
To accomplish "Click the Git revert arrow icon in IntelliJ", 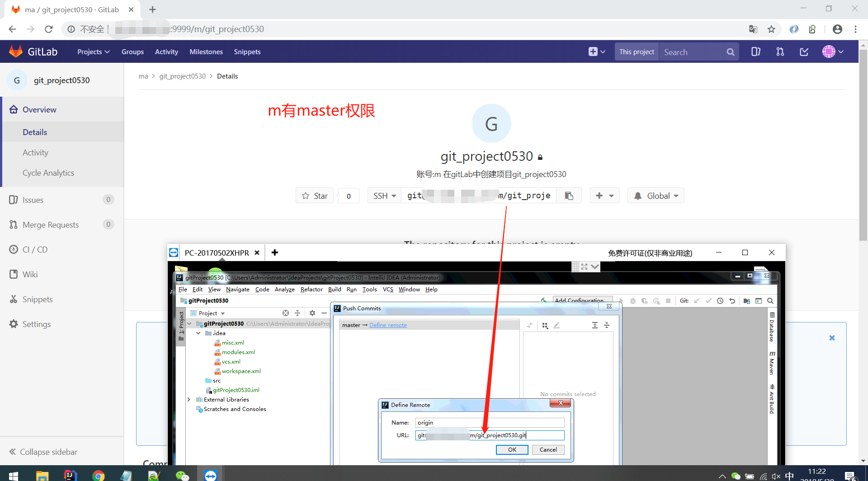I will (x=732, y=301).
